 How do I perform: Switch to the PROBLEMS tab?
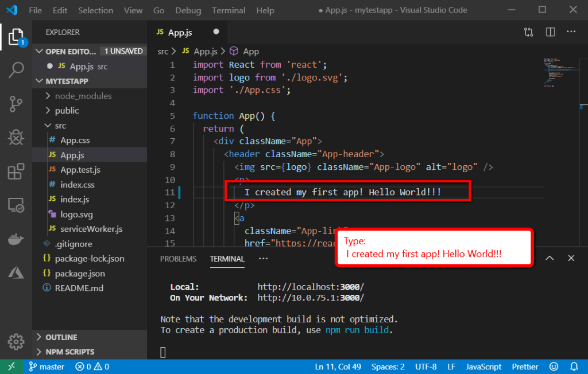click(178, 259)
